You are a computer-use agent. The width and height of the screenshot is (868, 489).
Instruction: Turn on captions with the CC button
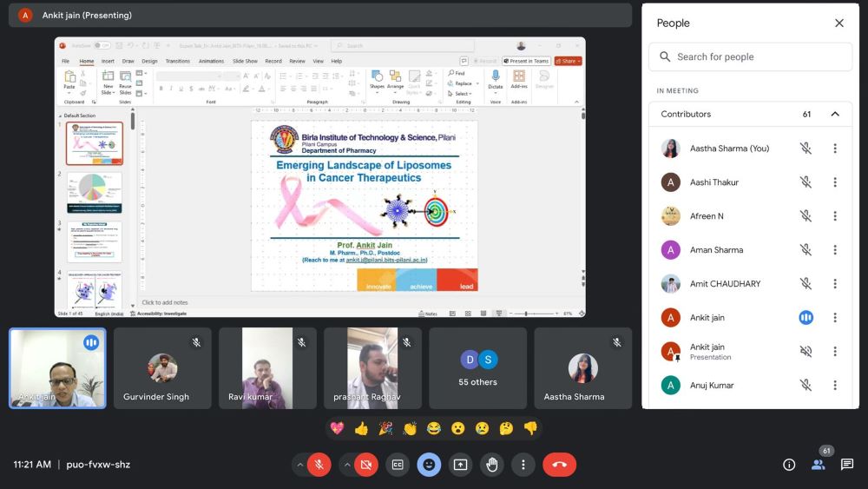pos(398,465)
